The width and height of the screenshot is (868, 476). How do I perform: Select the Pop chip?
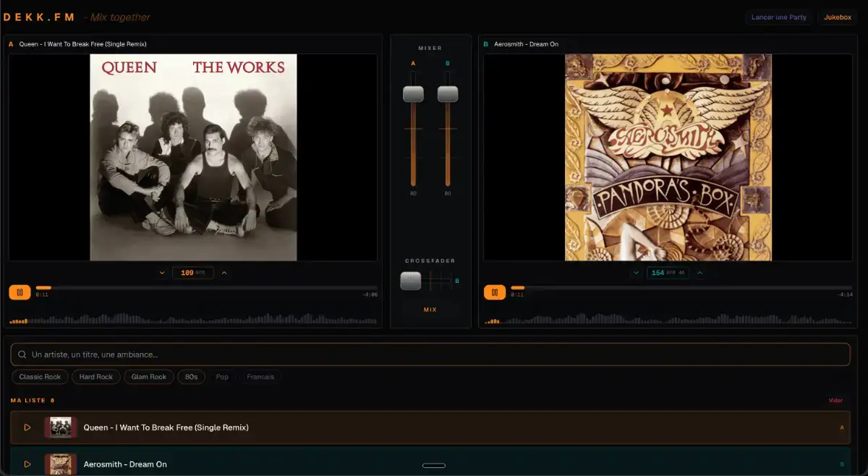pyautogui.click(x=222, y=377)
